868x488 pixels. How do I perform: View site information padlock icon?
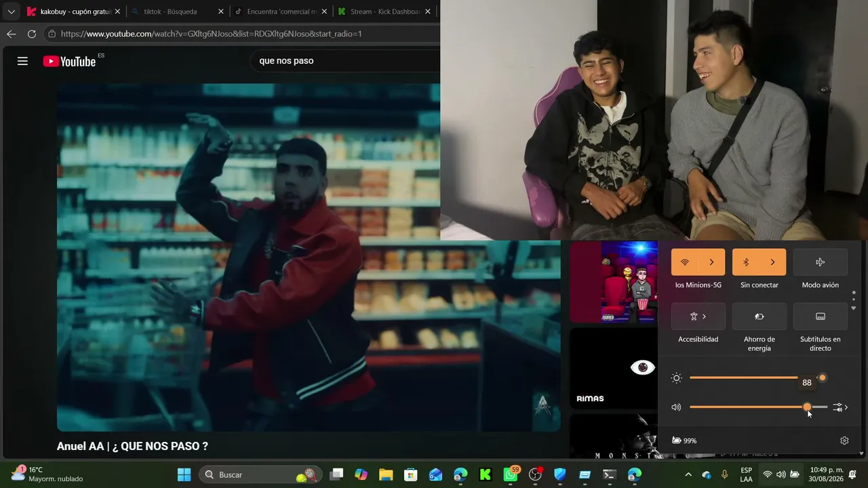tap(52, 34)
